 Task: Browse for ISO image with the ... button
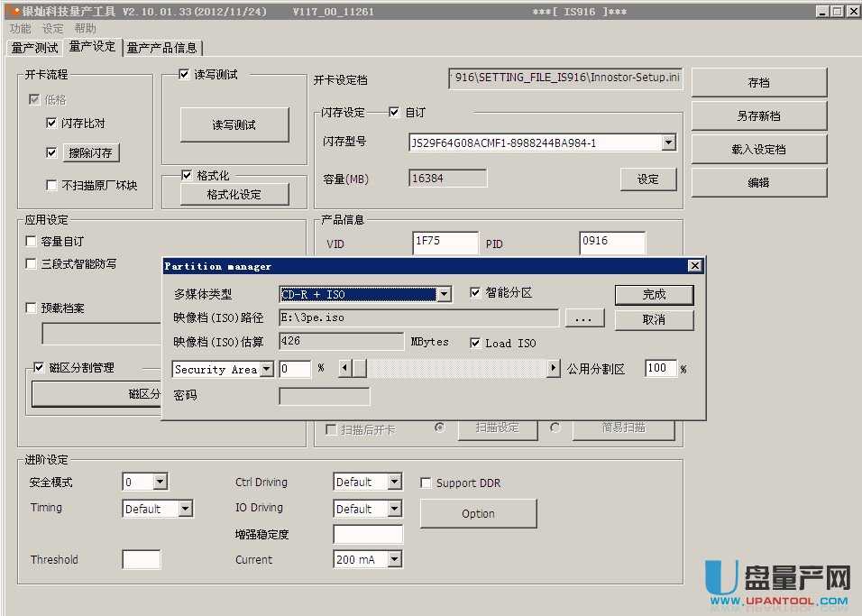tap(584, 318)
